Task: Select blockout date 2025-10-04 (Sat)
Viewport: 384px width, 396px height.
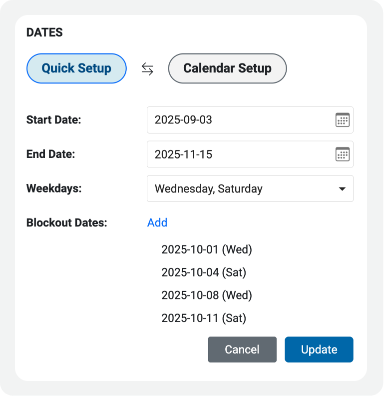Action: pyautogui.click(x=204, y=272)
